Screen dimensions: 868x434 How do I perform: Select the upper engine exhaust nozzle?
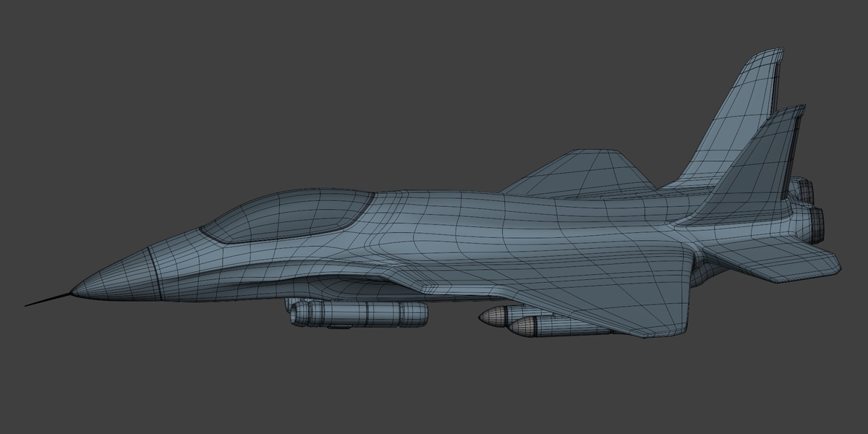pyautogui.click(x=801, y=190)
